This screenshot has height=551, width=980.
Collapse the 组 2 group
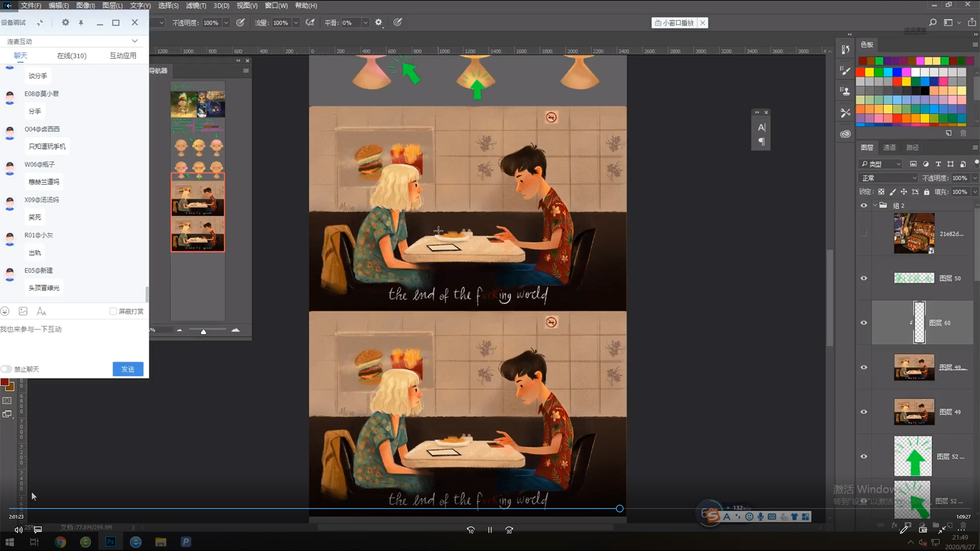[875, 206]
